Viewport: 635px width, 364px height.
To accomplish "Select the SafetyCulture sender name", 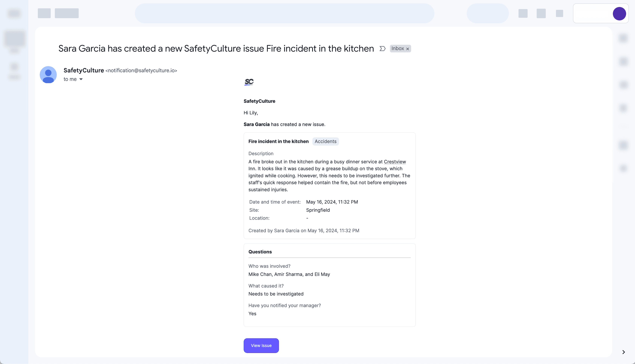I will coord(84,70).
